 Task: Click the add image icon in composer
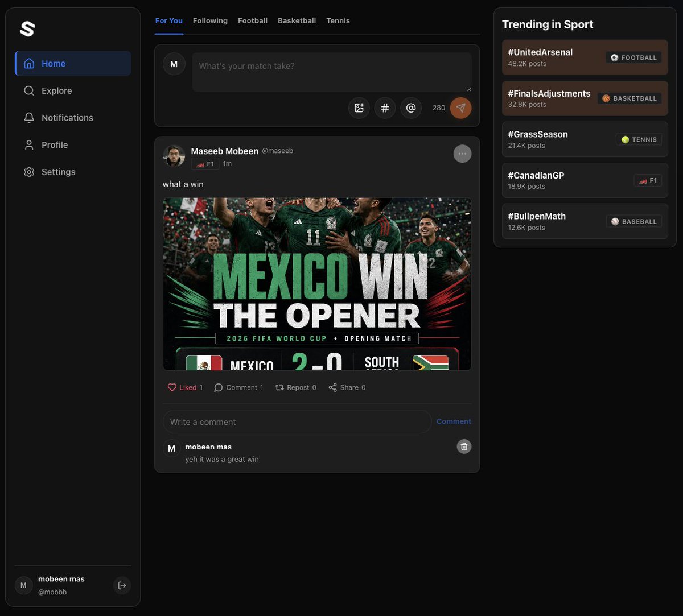point(359,108)
